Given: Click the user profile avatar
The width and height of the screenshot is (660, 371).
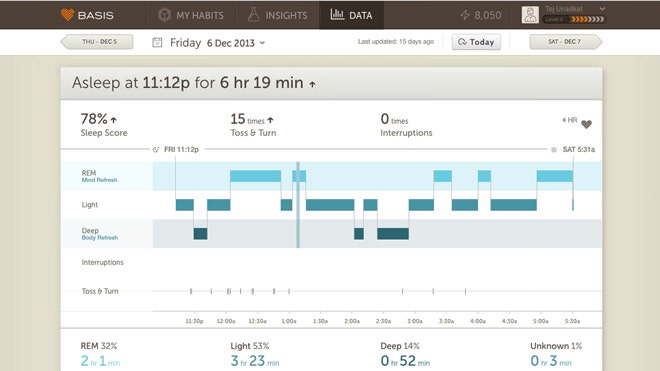Looking at the screenshot, I should (530, 15).
